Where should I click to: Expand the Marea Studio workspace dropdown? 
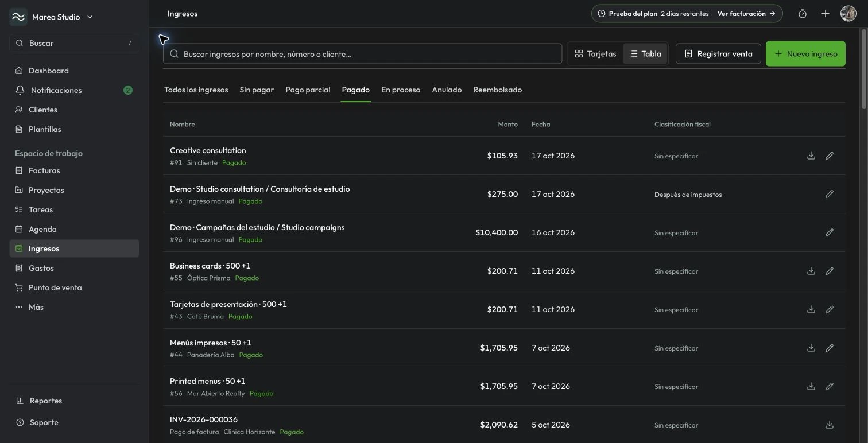90,17
